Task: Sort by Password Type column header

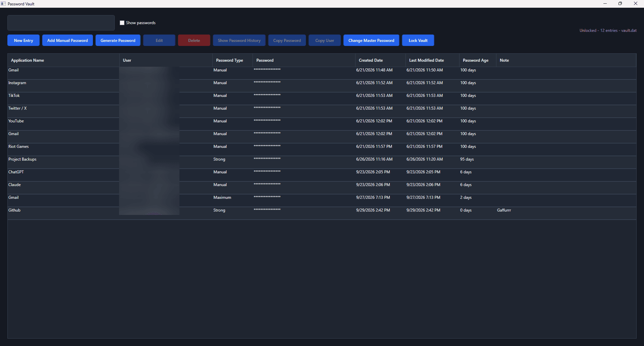Action: 232,60
